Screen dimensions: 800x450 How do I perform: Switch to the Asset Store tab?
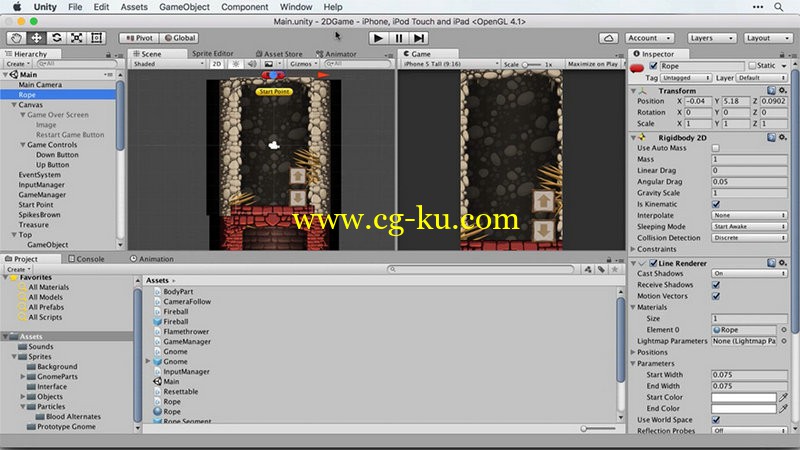[x=279, y=54]
